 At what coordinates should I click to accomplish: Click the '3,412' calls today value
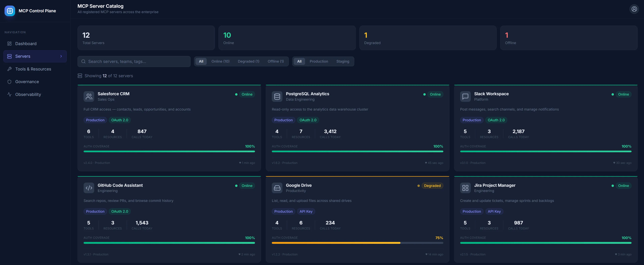point(330,132)
